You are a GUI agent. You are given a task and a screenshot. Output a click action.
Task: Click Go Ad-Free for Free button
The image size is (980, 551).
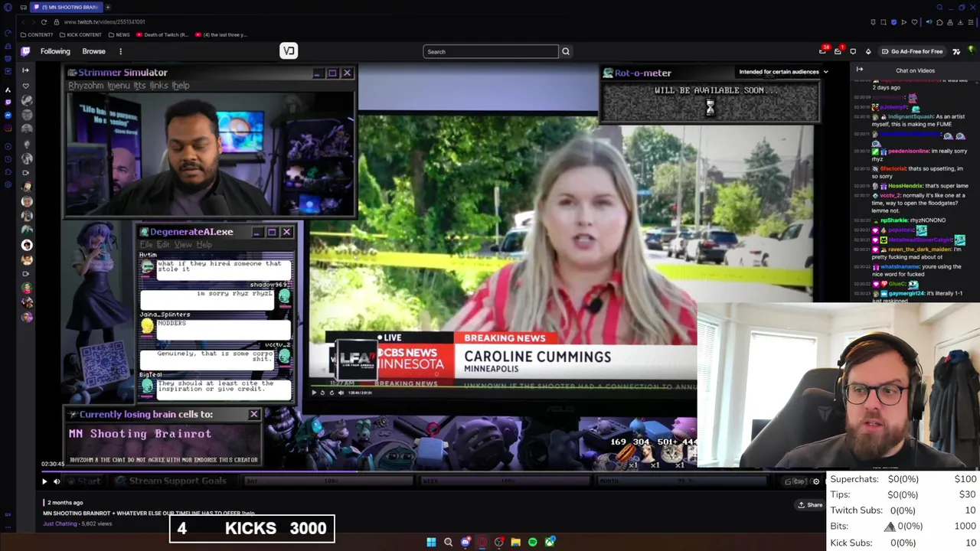pos(912,51)
